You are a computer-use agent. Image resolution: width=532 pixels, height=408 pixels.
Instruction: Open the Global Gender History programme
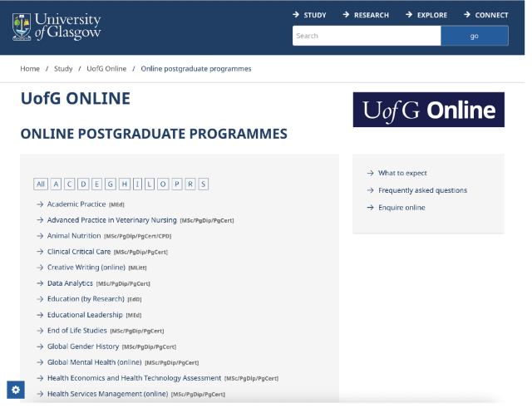83,347
